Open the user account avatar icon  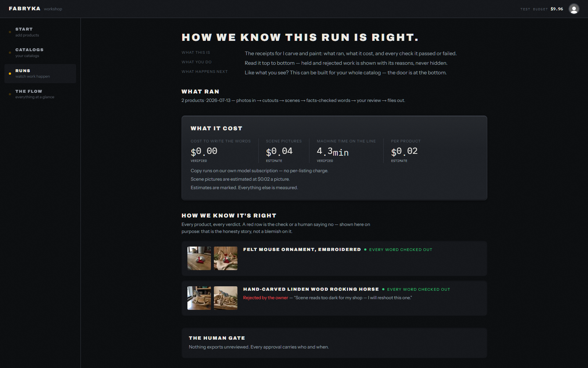[x=574, y=9]
